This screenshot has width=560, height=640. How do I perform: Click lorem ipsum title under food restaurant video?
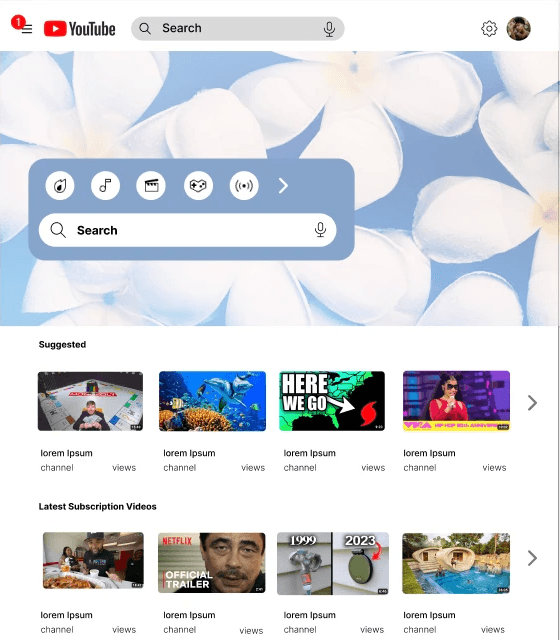[67, 615]
